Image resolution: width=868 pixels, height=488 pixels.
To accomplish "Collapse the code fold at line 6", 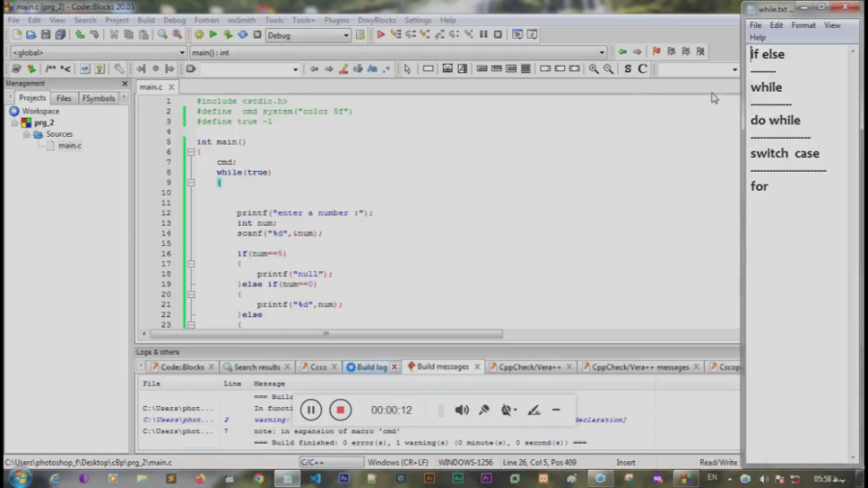I will (191, 152).
